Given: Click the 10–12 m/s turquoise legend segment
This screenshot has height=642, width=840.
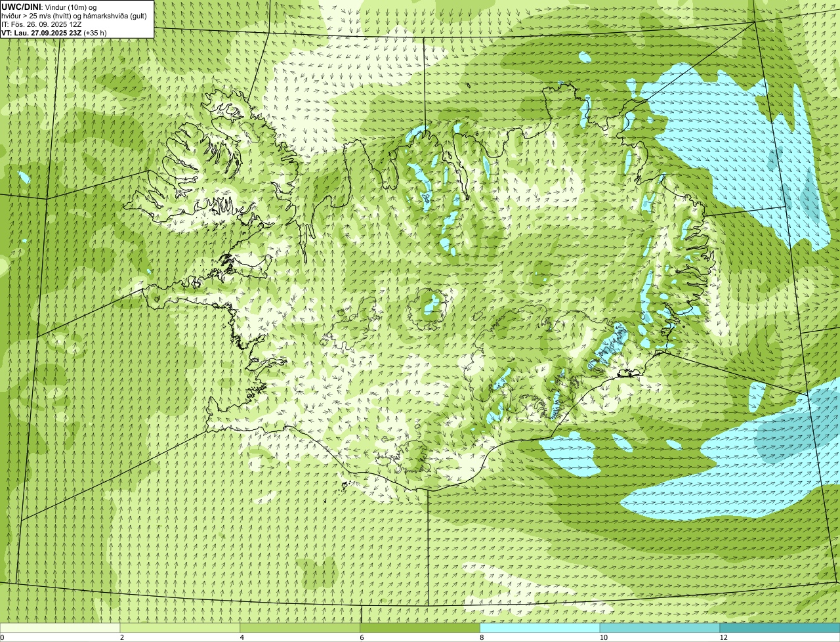Looking at the screenshot, I should click(660, 628).
